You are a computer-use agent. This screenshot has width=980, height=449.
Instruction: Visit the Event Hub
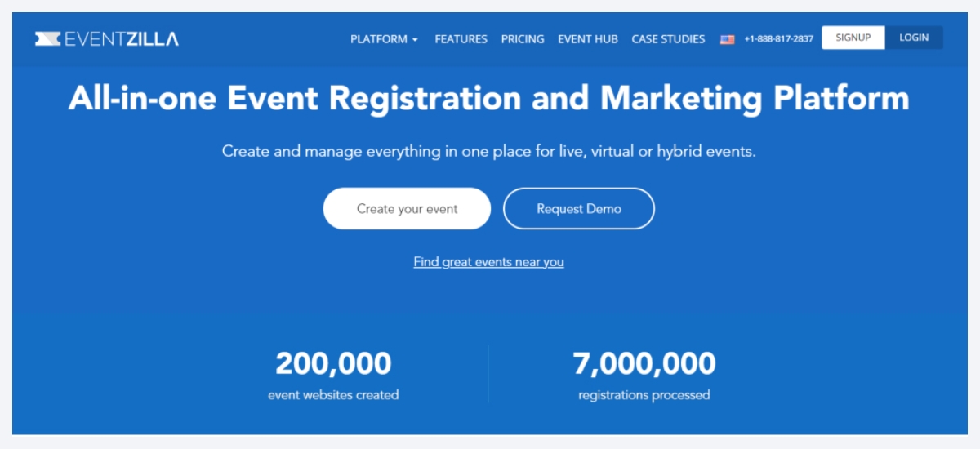[588, 38]
